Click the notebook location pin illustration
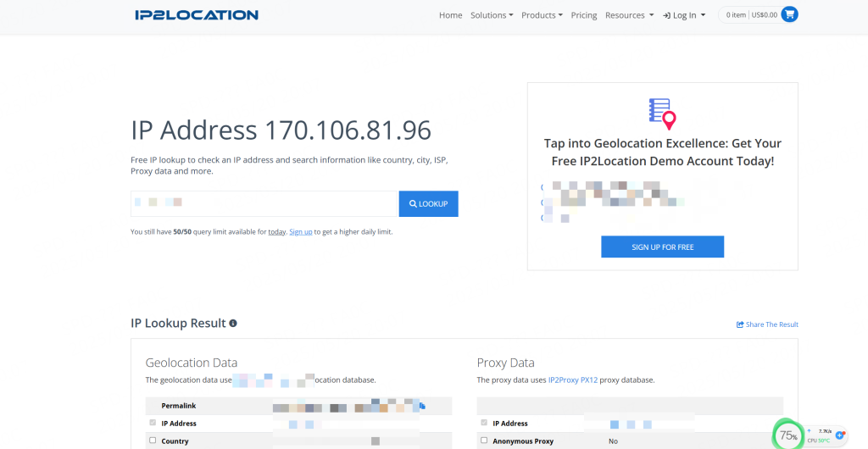 pyautogui.click(x=662, y=114)
